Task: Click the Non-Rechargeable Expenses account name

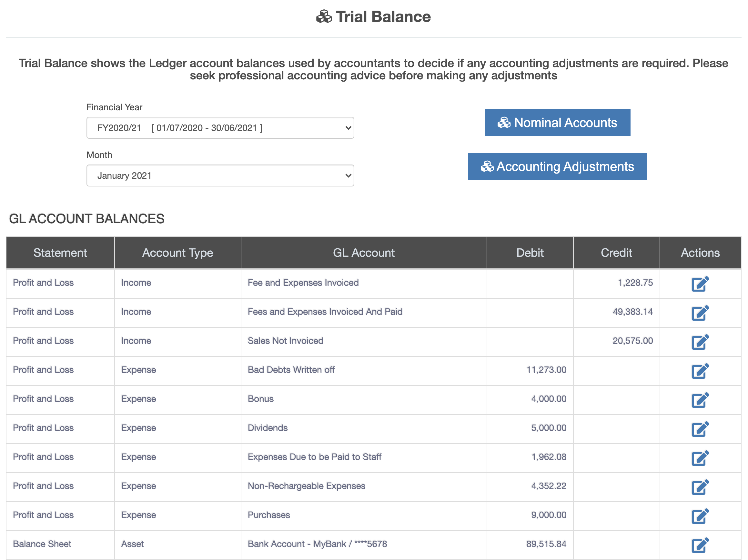Action: (x=306, y=486)
